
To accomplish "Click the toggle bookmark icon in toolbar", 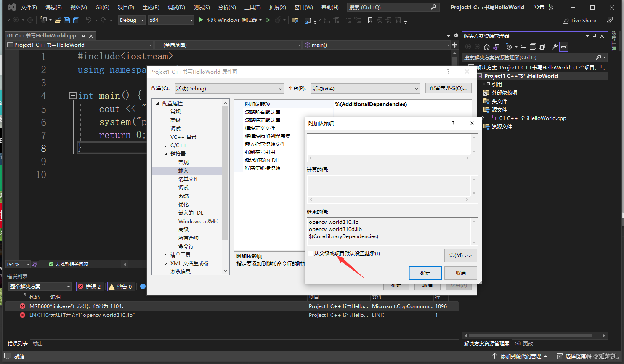I will (370, 20).
